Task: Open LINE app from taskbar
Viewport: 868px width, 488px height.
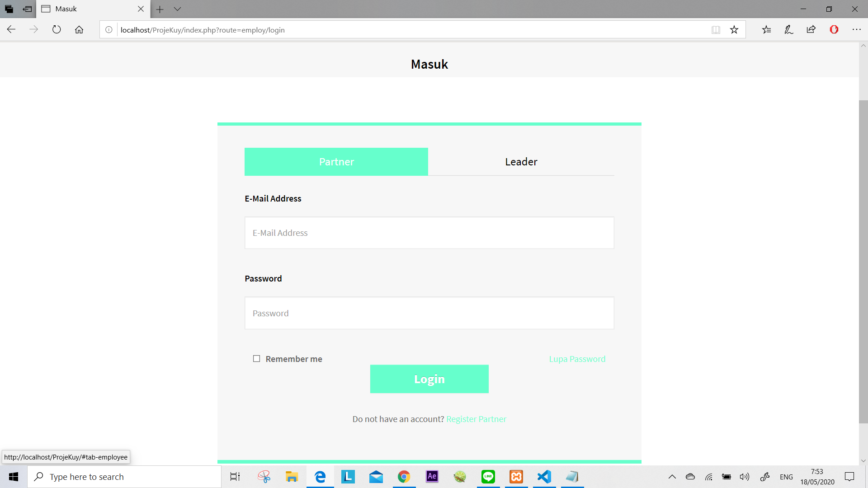Action: [488, 477]
